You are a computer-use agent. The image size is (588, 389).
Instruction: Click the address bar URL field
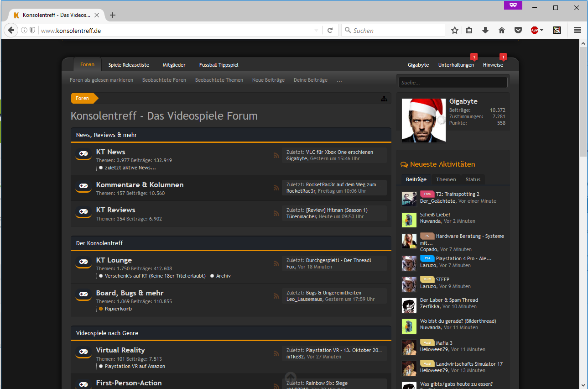coord(176,30)
